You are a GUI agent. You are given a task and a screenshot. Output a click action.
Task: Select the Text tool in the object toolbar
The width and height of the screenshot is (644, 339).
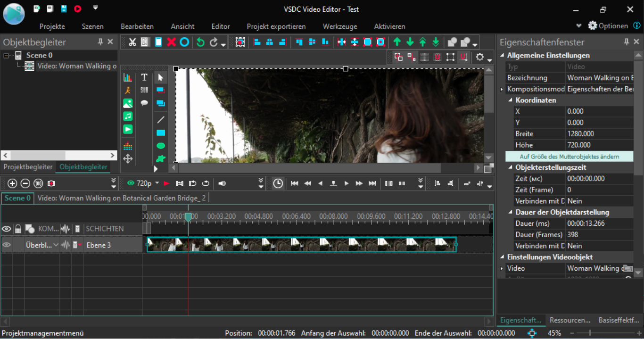click(144, 77)
